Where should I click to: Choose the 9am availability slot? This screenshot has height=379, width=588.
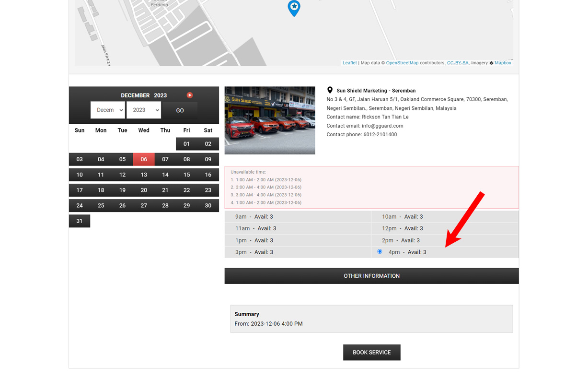(254, 217)
